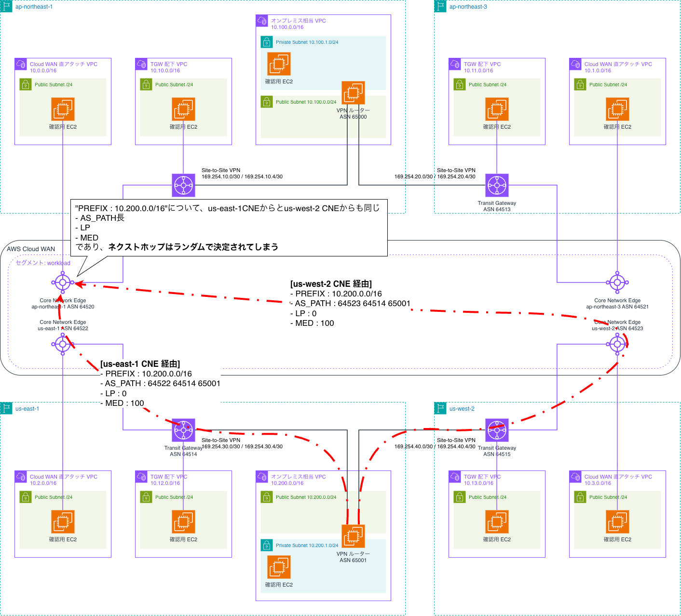The image size is (681, 616).
Task: Click the VPC cloud icon for VPC 10.10.0.0/16
Action: 141,64
